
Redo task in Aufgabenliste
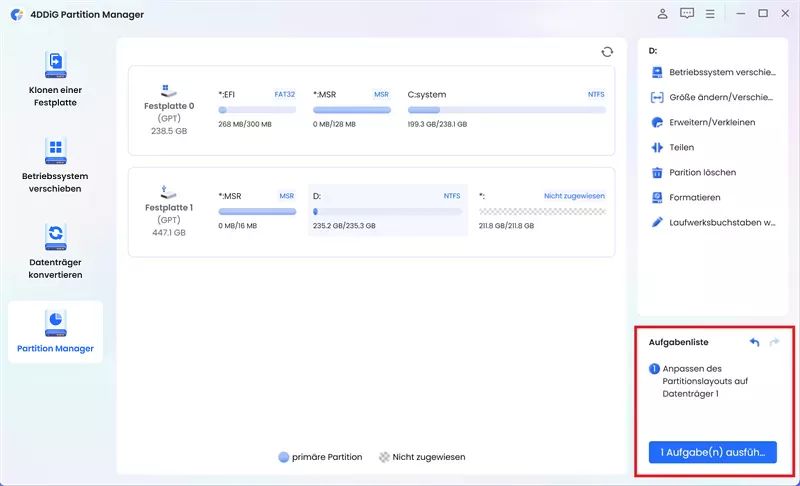774,342
